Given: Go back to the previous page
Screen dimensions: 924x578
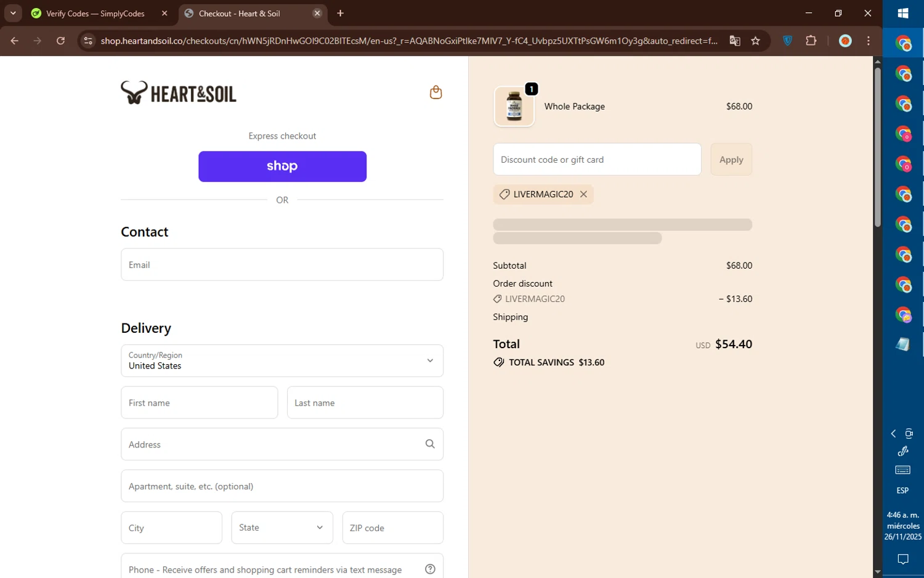Looking at the screenshot, I should pos(14,41).
